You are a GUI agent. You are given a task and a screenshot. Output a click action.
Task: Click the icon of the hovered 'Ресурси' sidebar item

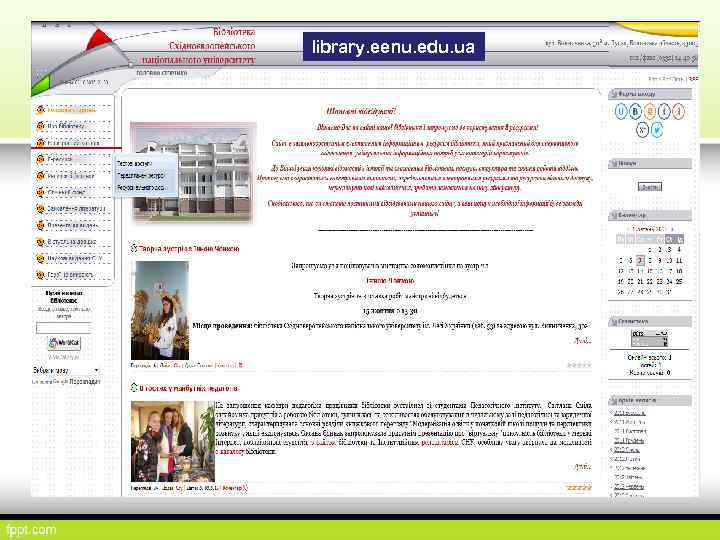40,159
